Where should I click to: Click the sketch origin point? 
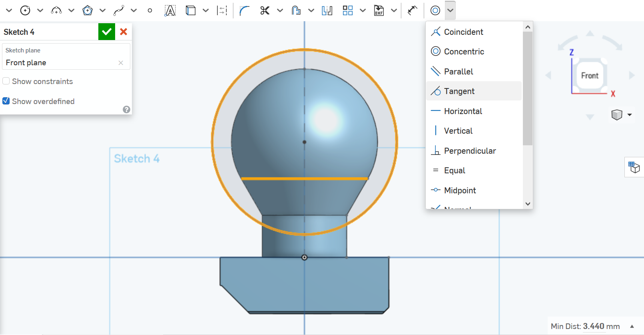[304, 257]
